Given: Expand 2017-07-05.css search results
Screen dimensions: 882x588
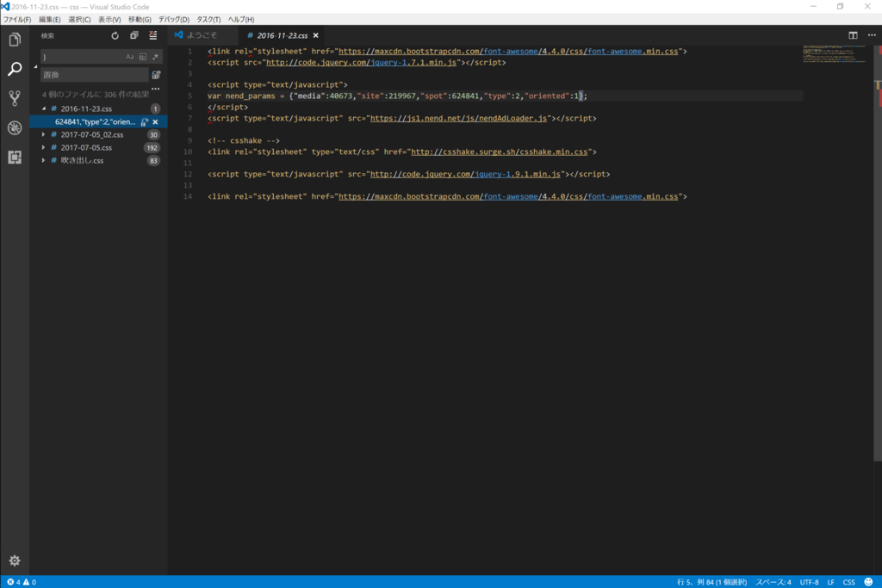Looking at the screenshot, I should (x=44, y=148).
